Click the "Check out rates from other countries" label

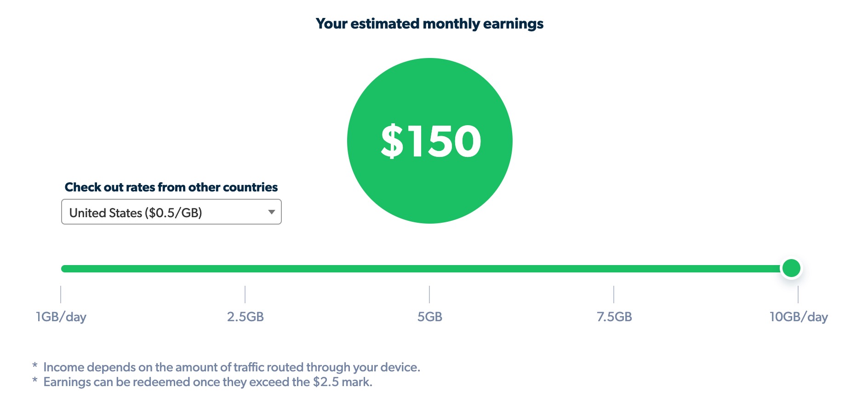pos(171,187)
